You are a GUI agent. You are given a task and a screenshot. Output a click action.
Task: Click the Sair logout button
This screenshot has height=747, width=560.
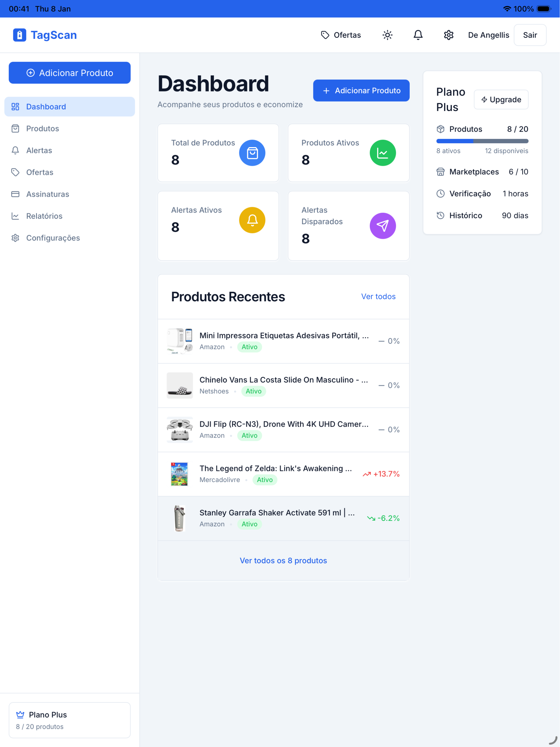(530, 35)
